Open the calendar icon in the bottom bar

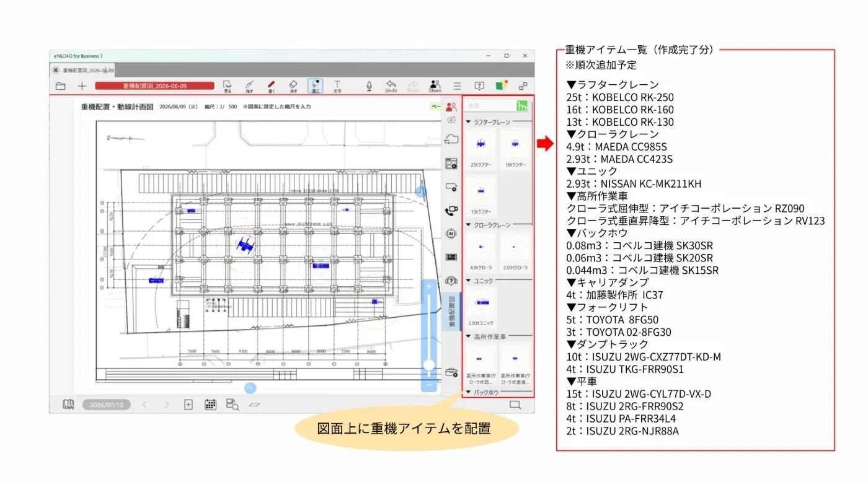pyautogui.click(x=211, y=405)
